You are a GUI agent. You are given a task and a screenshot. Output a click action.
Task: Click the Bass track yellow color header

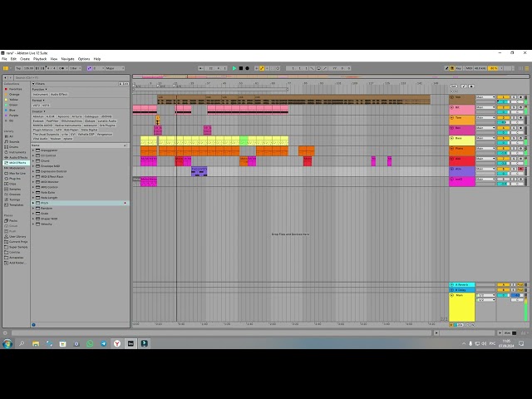462,140
